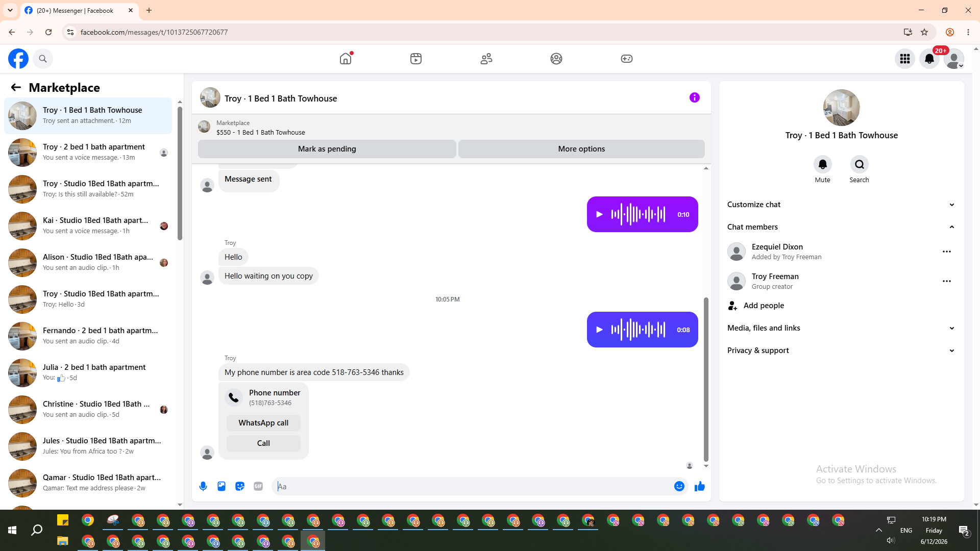The width and height of the screenshot is (980, 551).
Task: Open Kai · Studio 1Bed 1Bath chat
Action: tap(88, 226)
